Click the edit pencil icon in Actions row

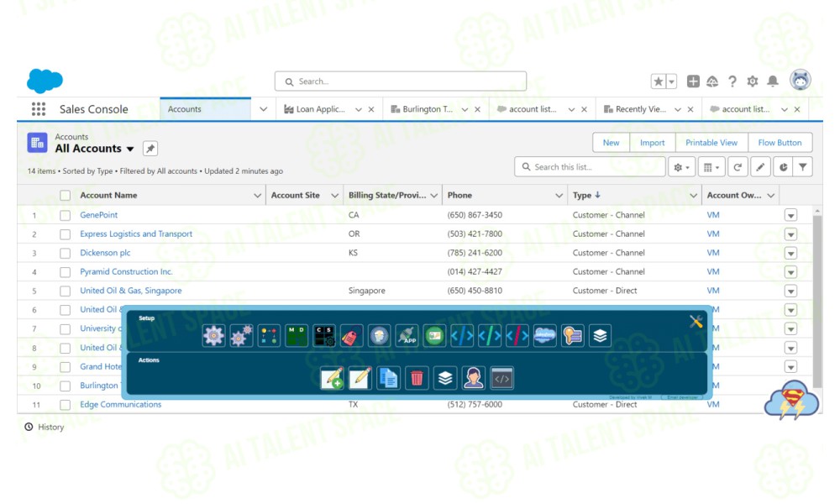[360, 378]
